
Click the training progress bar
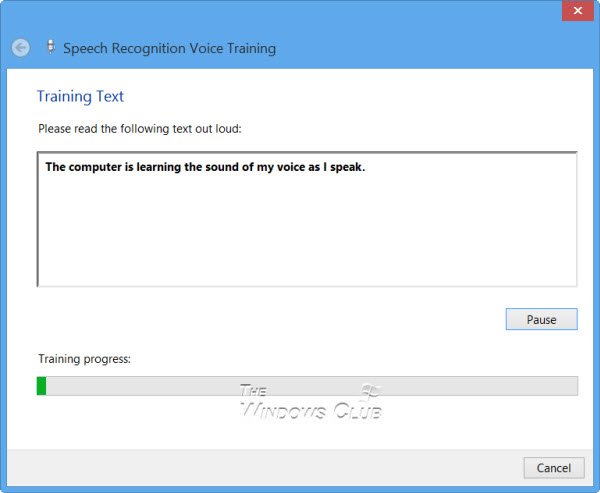coord(307,386)
